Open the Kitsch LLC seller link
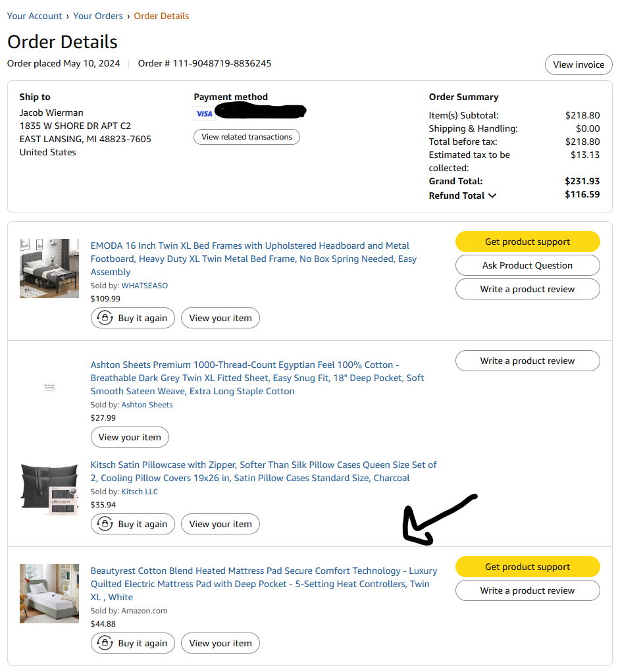 click(x=140, y=492)
